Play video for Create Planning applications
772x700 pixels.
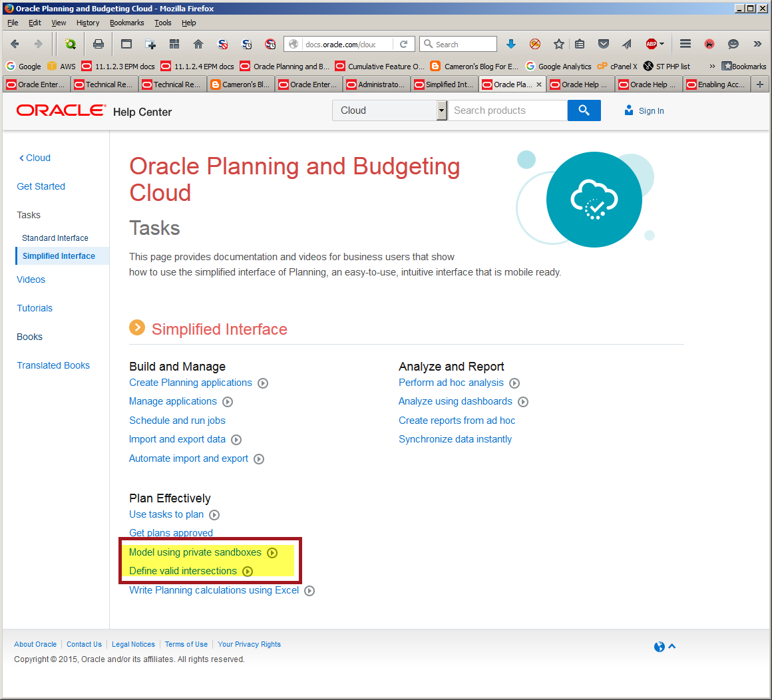[x=263, y=383]
